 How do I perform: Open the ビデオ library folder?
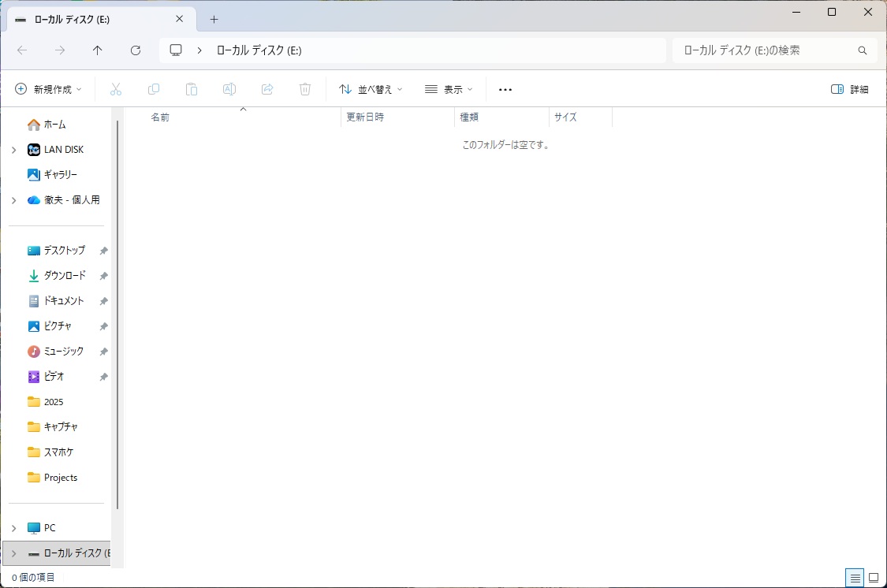point(54,377)
